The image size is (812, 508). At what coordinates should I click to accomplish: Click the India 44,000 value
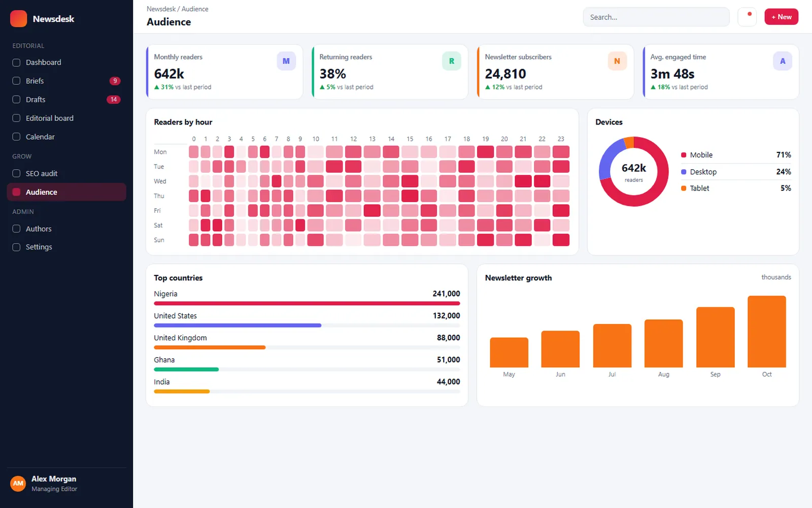[x=449, y=382]
